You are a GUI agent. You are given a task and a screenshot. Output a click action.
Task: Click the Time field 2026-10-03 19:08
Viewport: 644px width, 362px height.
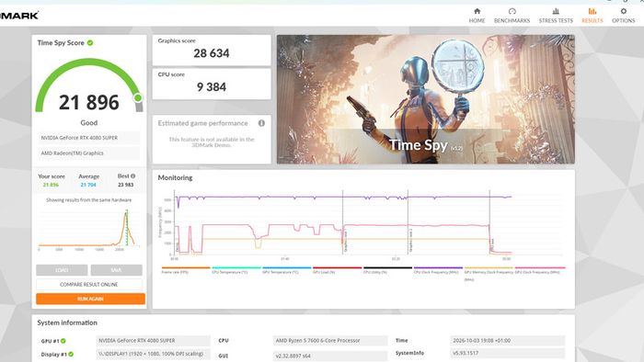[x=508, y=341]
